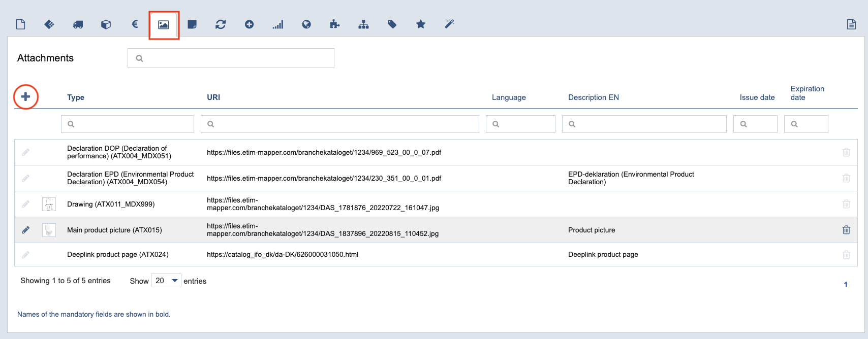Click the Issue date filter field

click(x=755, y=124)
